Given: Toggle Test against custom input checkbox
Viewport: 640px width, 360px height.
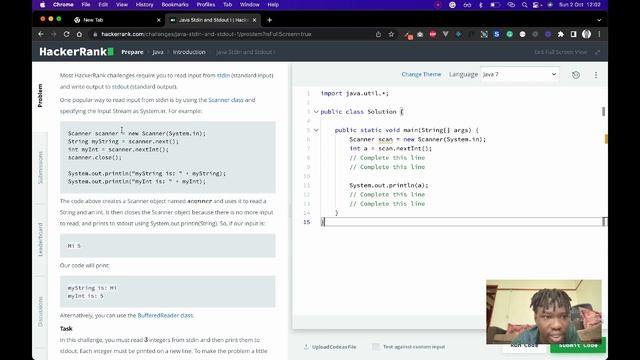Looking at the screenshot, I should pos(376,347).
